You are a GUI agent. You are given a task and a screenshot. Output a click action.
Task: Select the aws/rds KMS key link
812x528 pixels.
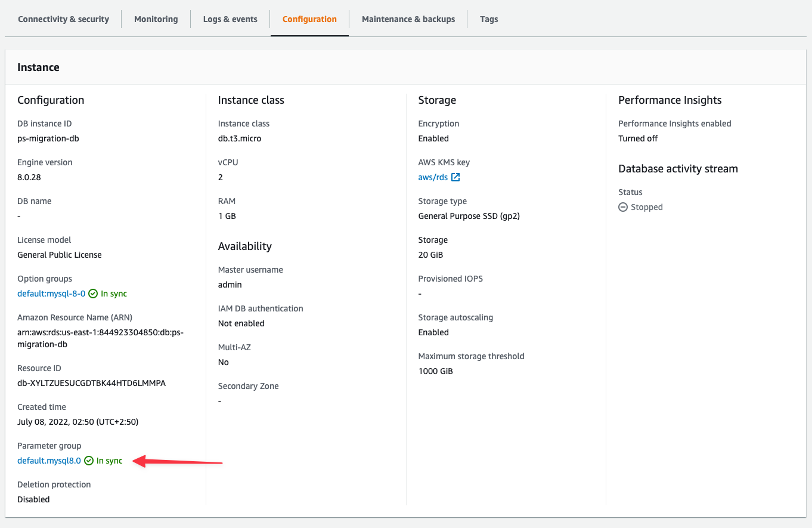432,177
